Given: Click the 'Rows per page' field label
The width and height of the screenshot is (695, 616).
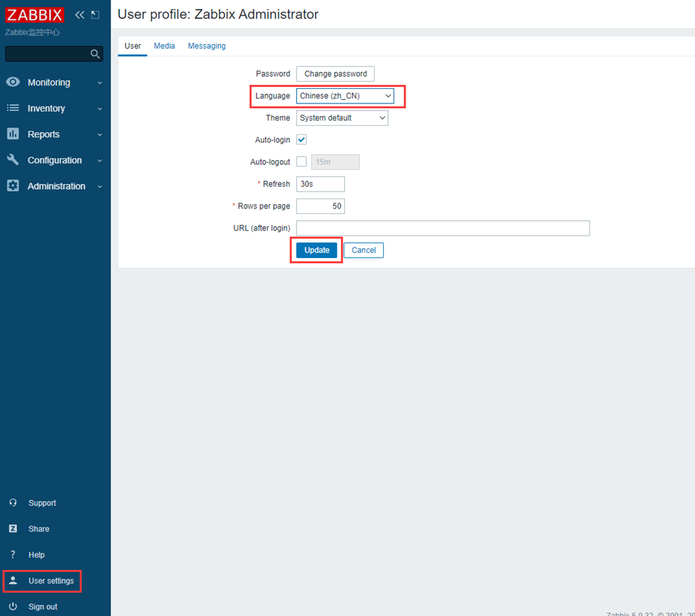Looking at the screenshot, I should point(264,206).
